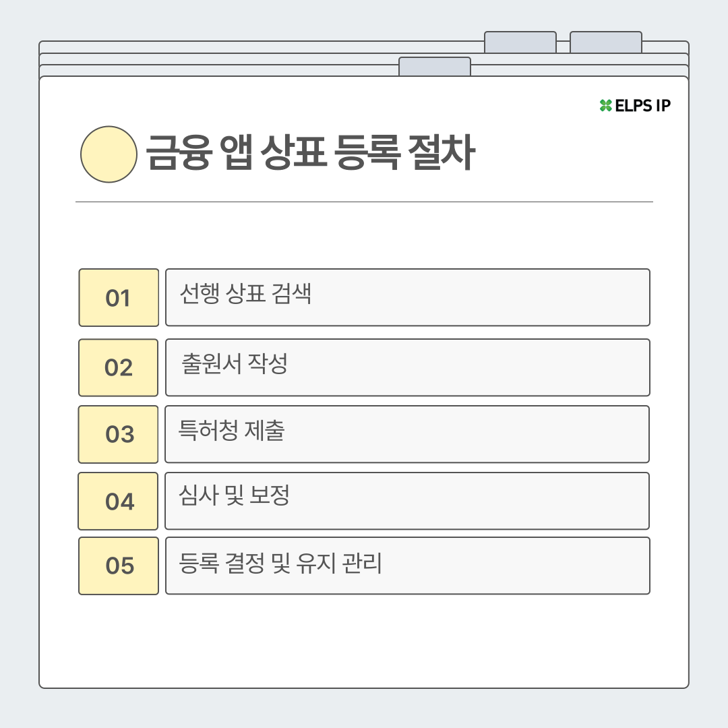728x728 pixels.
Task: Select the 05 step number box
Action: 119,566
